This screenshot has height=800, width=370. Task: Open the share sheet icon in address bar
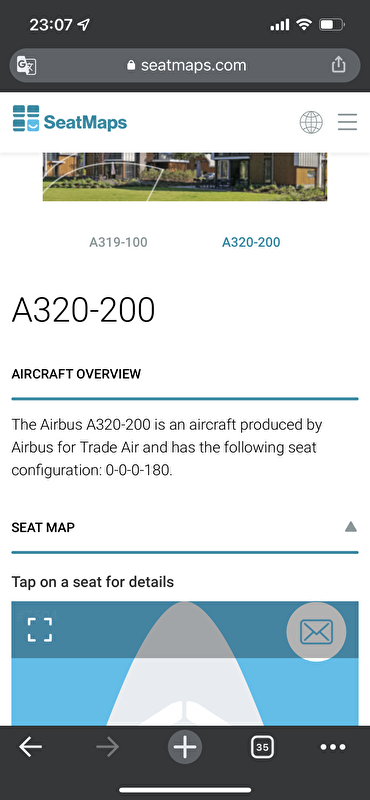pos(338,65)
